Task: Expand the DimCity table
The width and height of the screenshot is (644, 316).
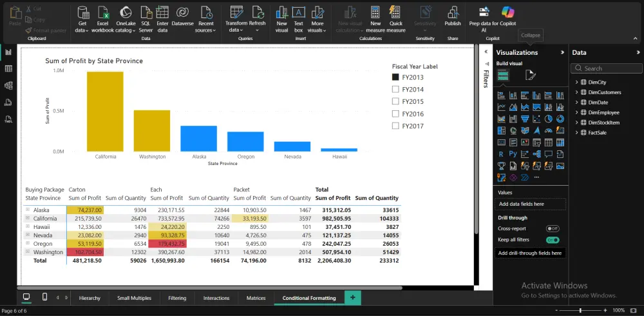Action: coord(576,83)
